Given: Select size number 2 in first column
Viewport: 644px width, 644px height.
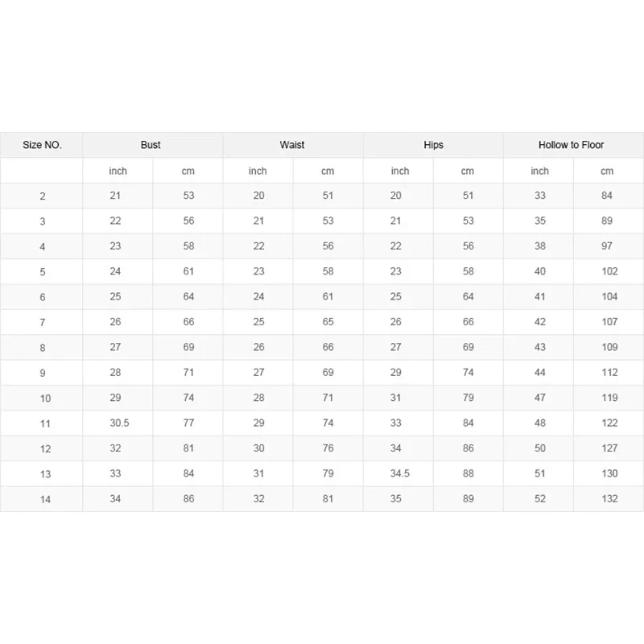Looking at the screenshot, I should 42,196.
